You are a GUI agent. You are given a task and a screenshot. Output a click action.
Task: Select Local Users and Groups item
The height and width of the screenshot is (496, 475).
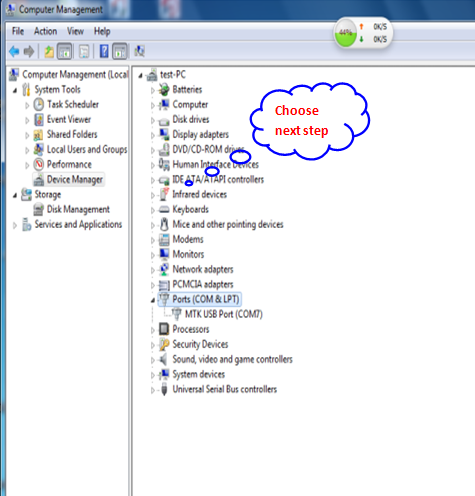click(x=87, y=149)
